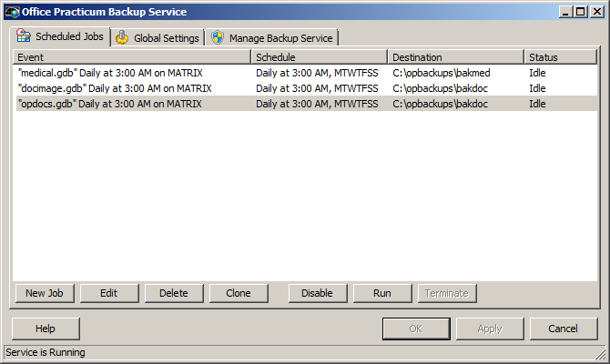Click the C:\opbackups\bakmed destination cell
610x364 pixels.
pyautogui.click(x=442, y=73)
